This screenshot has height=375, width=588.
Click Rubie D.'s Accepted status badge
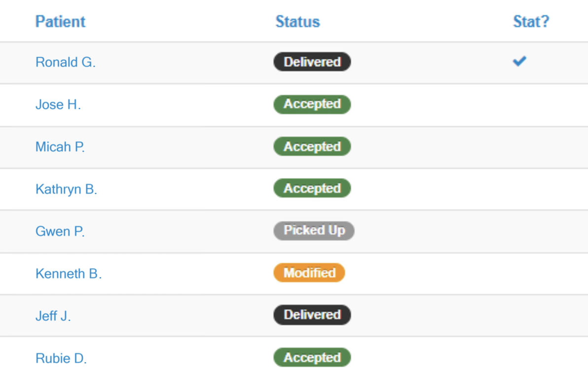pos(312,358)
